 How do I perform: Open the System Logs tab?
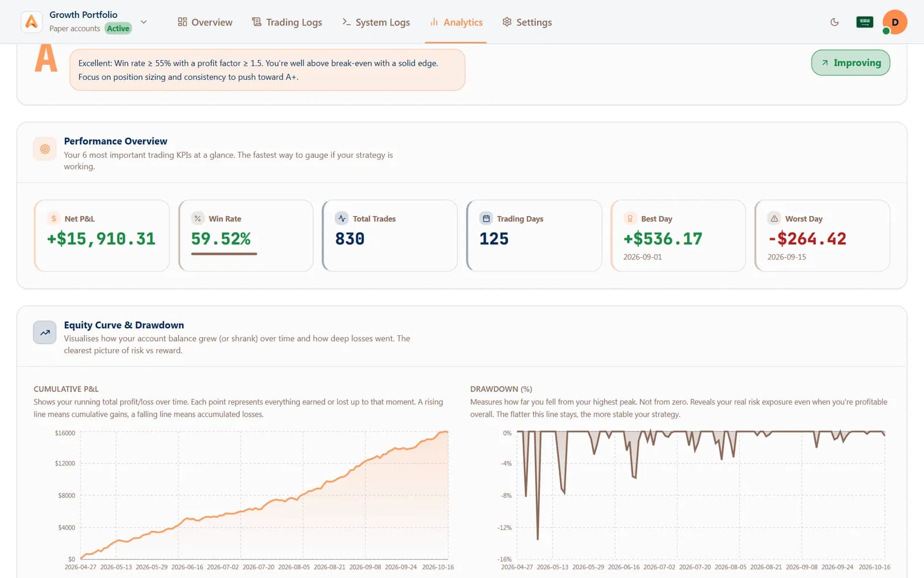coord(376,22)
